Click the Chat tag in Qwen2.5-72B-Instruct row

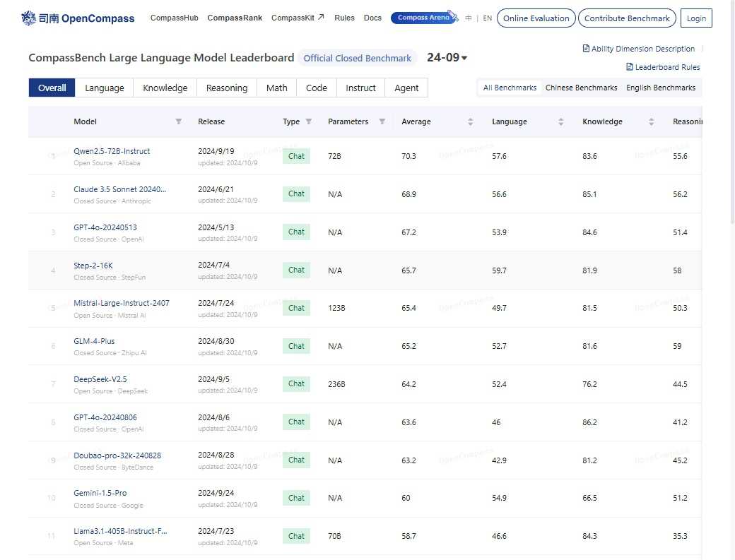pyautogui.click(x=296, y=156)
